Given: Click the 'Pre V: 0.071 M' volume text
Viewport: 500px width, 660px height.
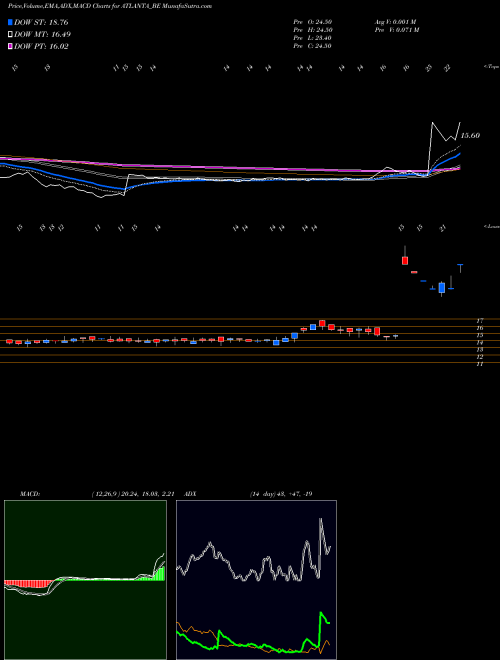Looking at the screenshot, I should point(396,30).
